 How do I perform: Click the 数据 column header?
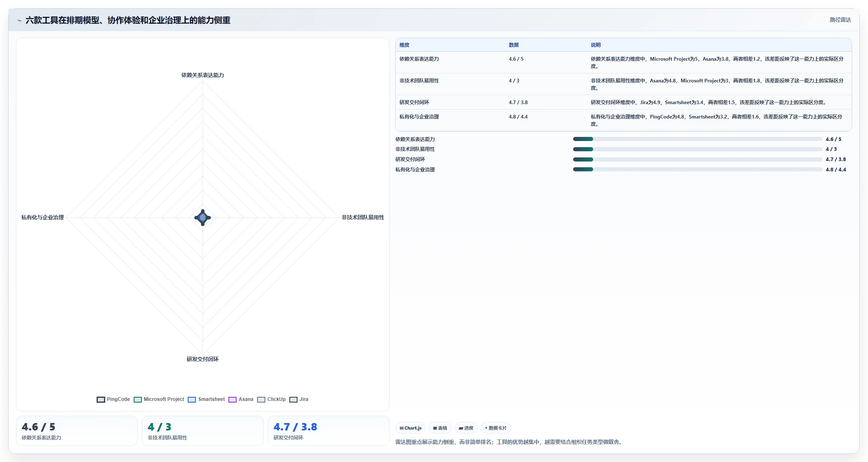[x=514, y=45]
